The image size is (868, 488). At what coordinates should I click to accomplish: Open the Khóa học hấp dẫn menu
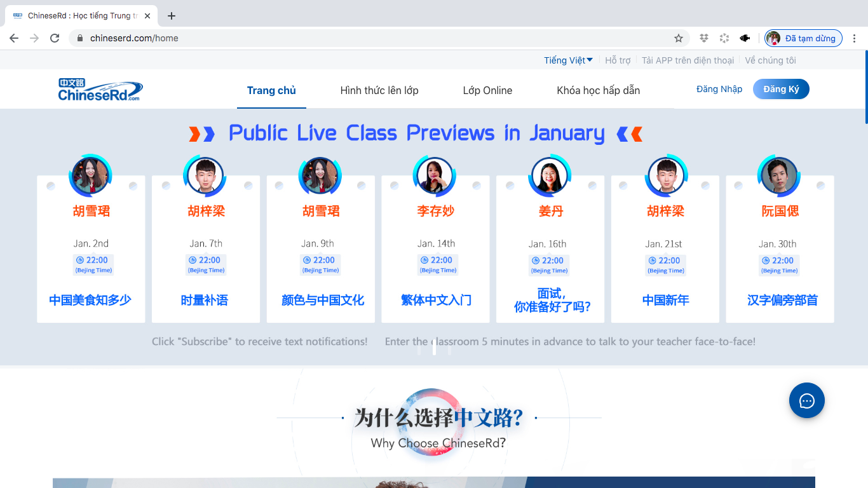click(x=598, y=90)
